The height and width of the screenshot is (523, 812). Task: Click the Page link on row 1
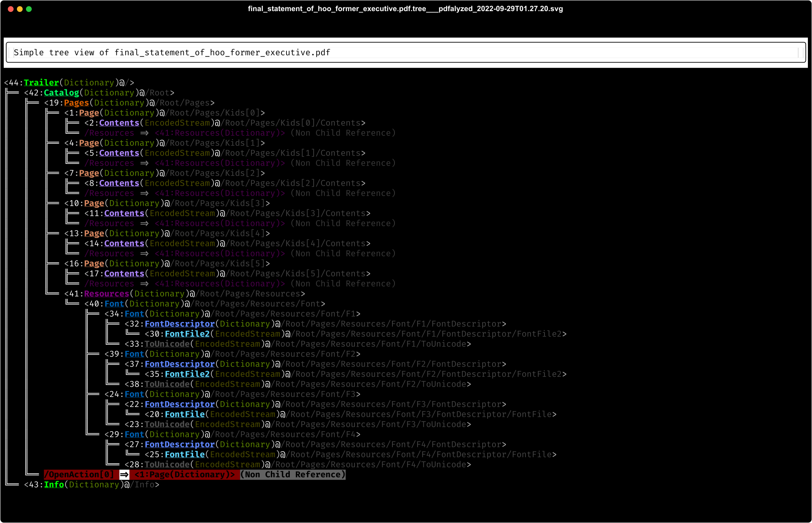[89, 113]
